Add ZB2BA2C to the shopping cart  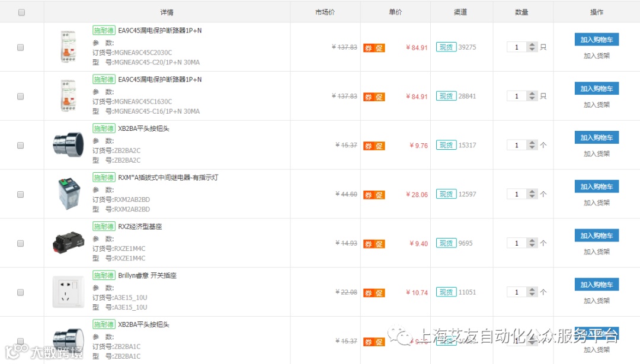pyautogui.click(x=596, y=137)
